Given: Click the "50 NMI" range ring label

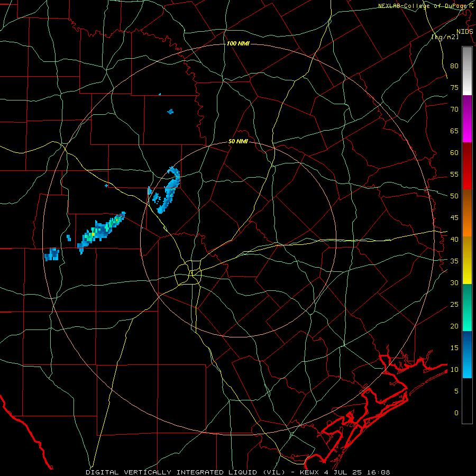Looking at the screenshot, I should [x=238, y=141].
